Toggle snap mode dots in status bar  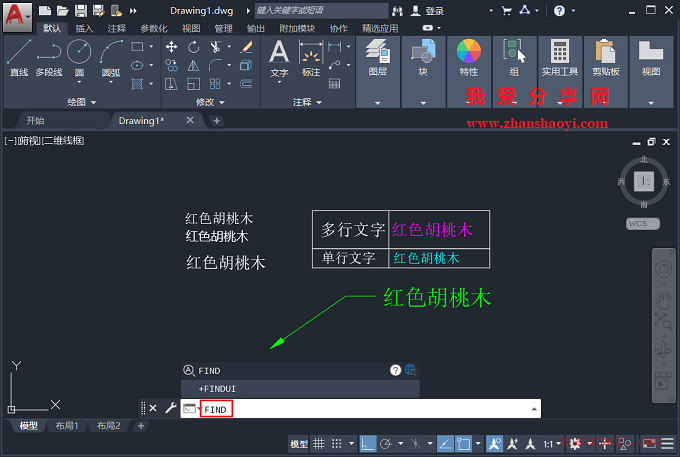tap(337, 444)
